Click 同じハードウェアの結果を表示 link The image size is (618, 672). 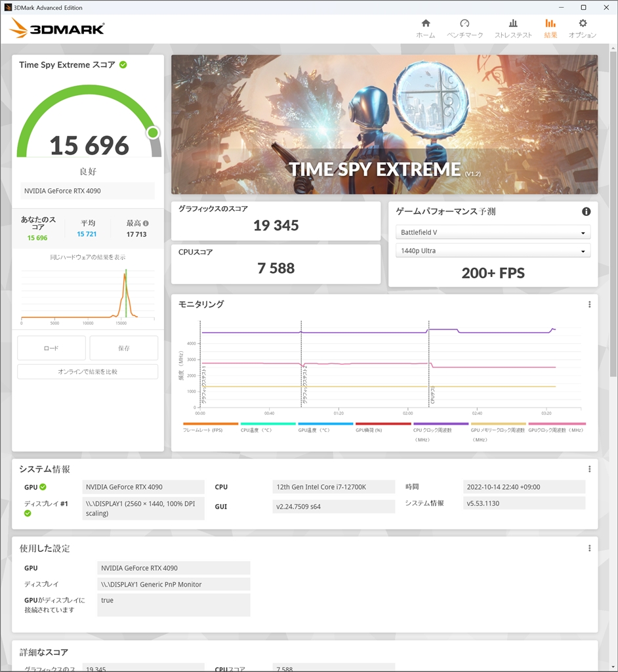click(88, 257)
